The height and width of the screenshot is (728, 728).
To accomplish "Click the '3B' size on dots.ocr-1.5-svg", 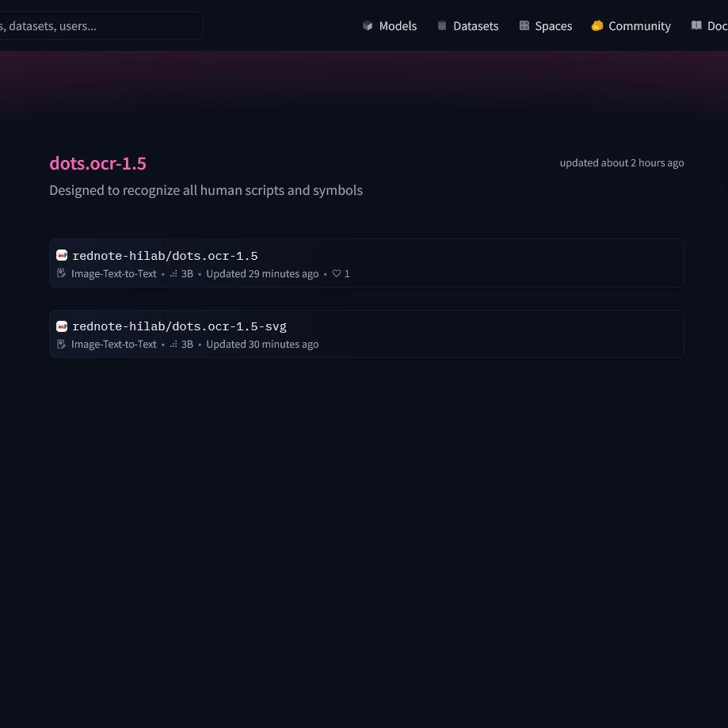I will (187, 345).
